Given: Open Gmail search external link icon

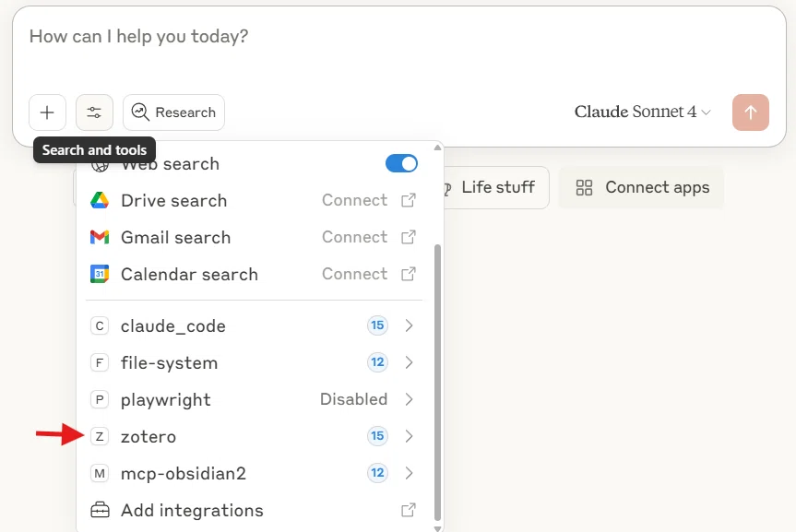Looking at the screenshot, I should click(x=409, y=237).
